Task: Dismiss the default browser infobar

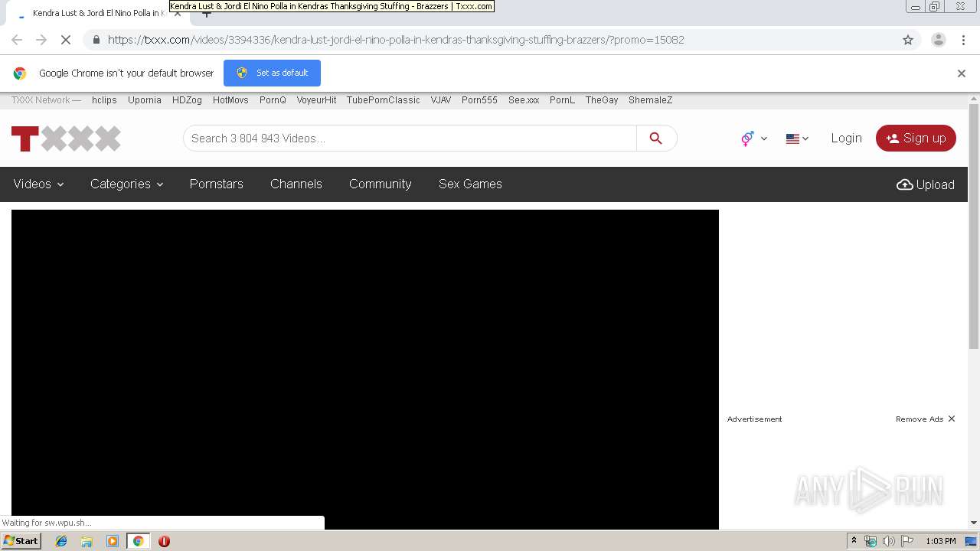Action: point(962,73)
